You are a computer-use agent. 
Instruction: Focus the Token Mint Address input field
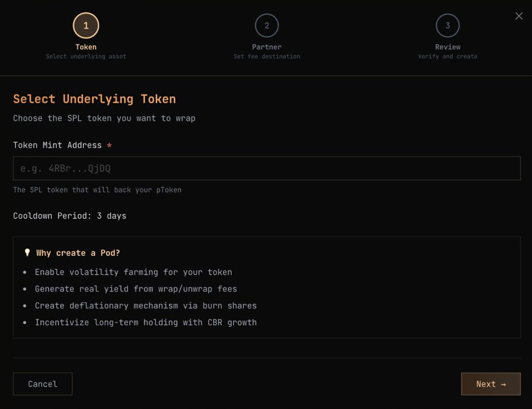point(266,169)
